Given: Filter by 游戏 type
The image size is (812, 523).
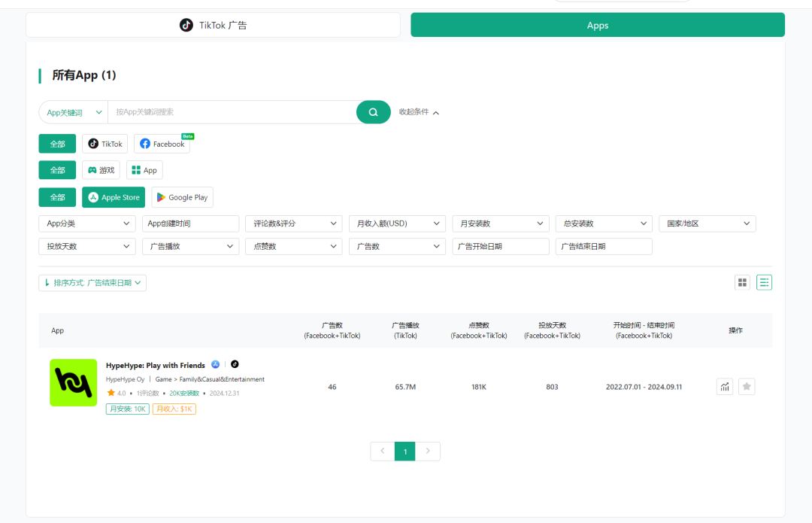Looking at the screenshot, I should (x=101, y=170).
